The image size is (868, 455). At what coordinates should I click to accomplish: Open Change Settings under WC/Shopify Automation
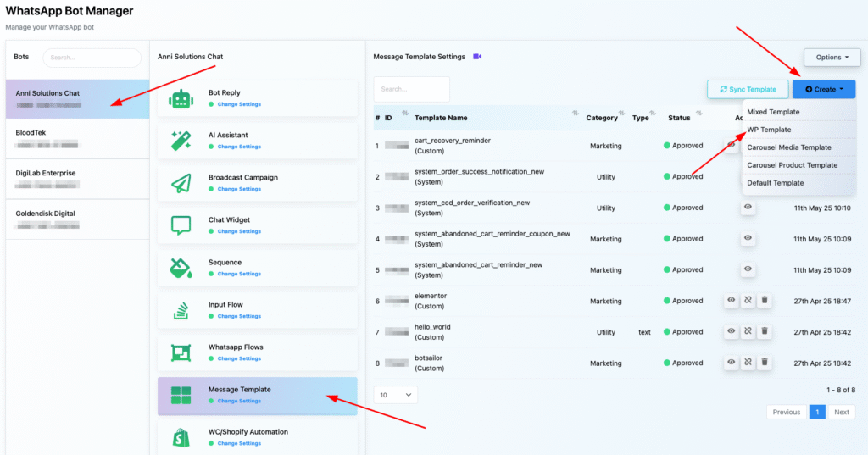click(239, 443)
